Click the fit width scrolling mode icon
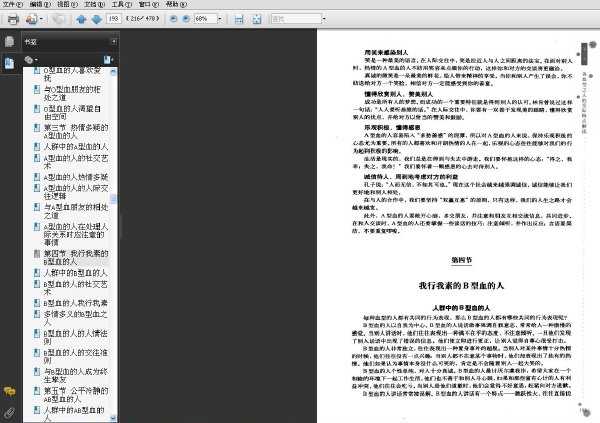600x423 pixels. click(239, 19)
